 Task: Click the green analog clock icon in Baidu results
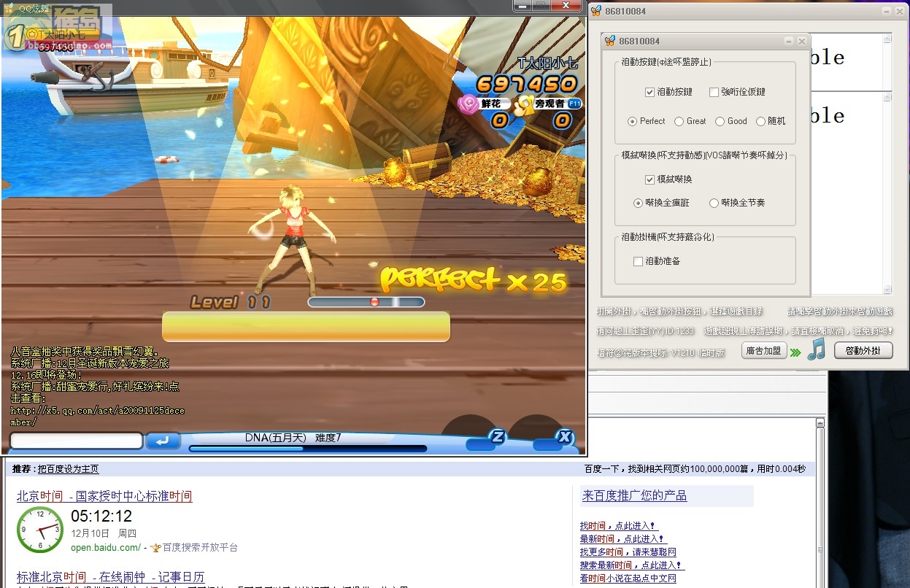(x=40, y=529)
